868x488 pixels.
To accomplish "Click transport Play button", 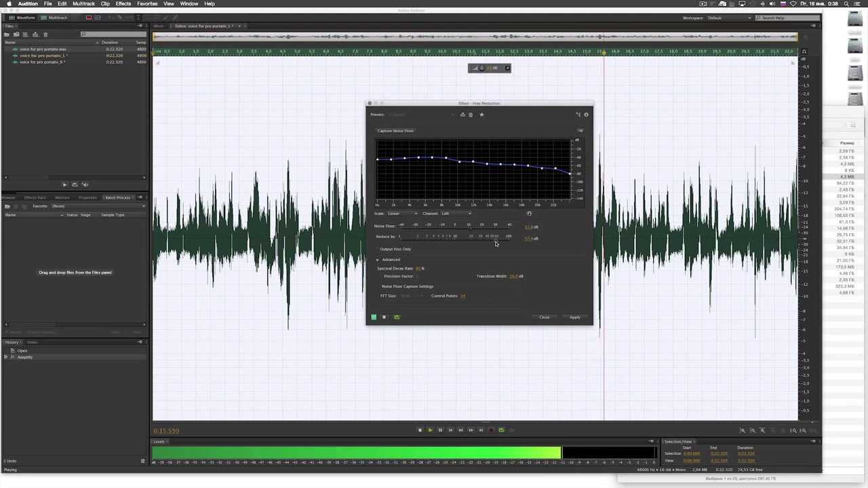I will point(430,430).
